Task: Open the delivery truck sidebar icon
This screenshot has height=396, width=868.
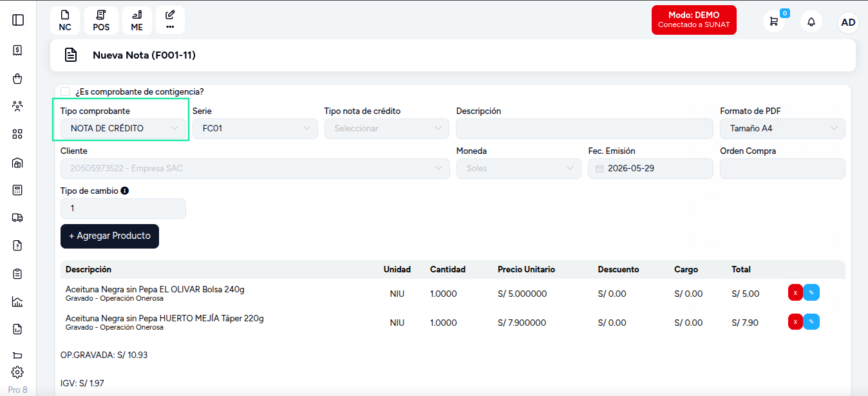Action: point(17,218)
